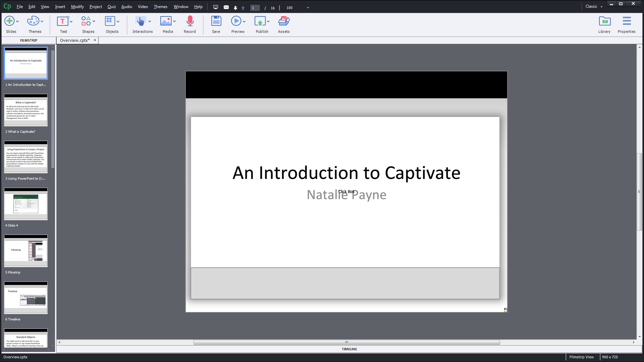644x362 pixels.
Task: Click the Media image icon
Action: 166,21
